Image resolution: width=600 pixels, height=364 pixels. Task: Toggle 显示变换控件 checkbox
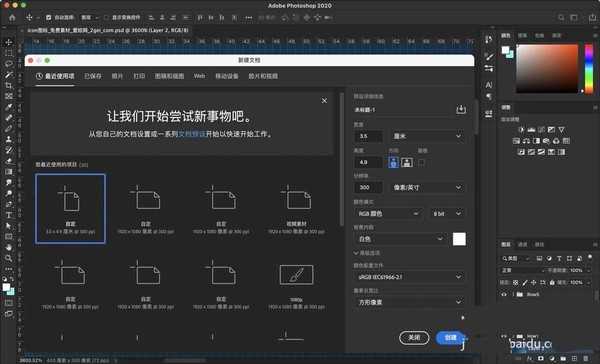point(106,17)
